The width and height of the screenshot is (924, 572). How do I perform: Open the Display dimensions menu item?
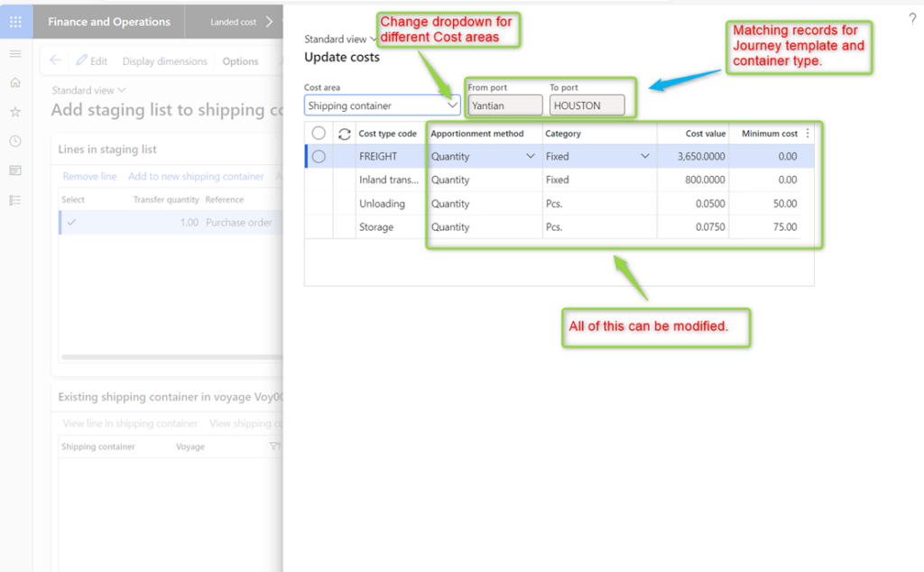(164, 61)
